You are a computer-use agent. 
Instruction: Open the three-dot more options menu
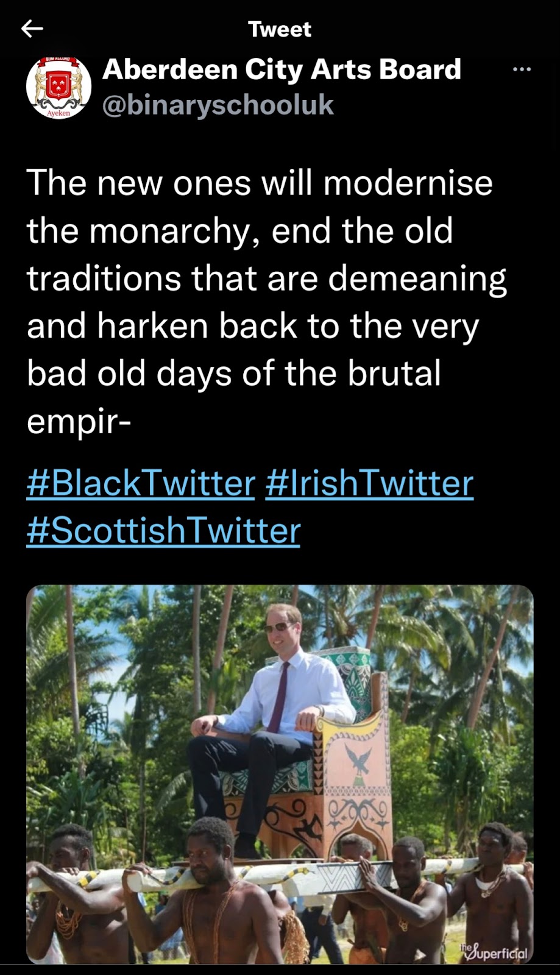coord(522,69)
